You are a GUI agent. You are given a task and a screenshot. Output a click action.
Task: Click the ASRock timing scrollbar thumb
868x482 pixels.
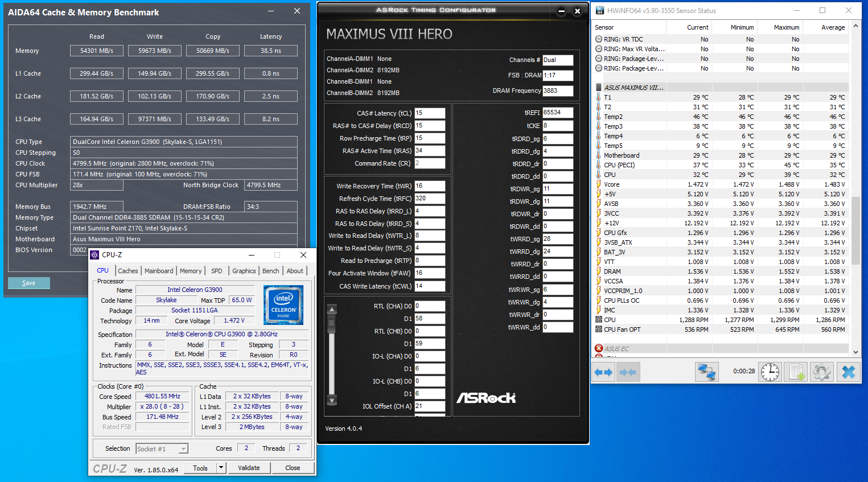tap(332, 323)
